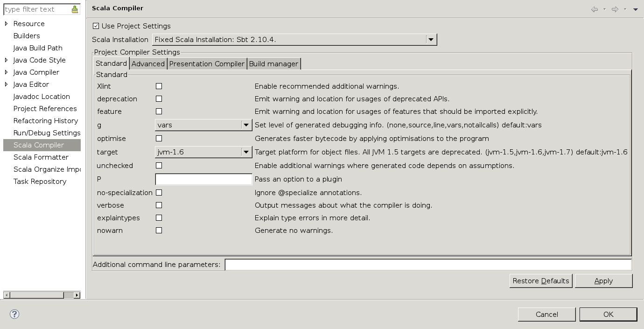The height and width of the screenshot is (329, 644).
Task: Open the Build manager tab
Action: point(273,64)
